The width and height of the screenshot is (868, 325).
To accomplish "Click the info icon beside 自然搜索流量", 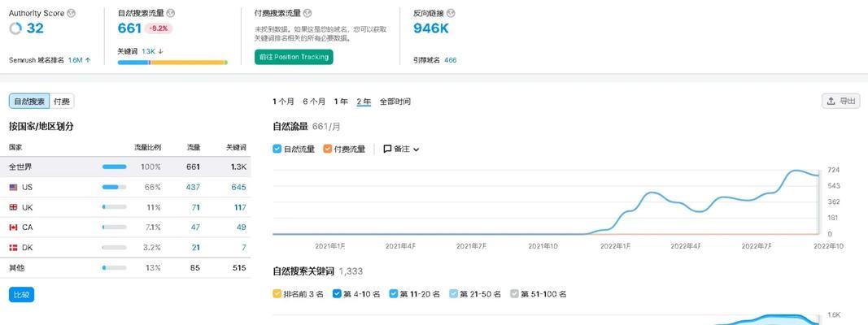I will click(171, 13).
